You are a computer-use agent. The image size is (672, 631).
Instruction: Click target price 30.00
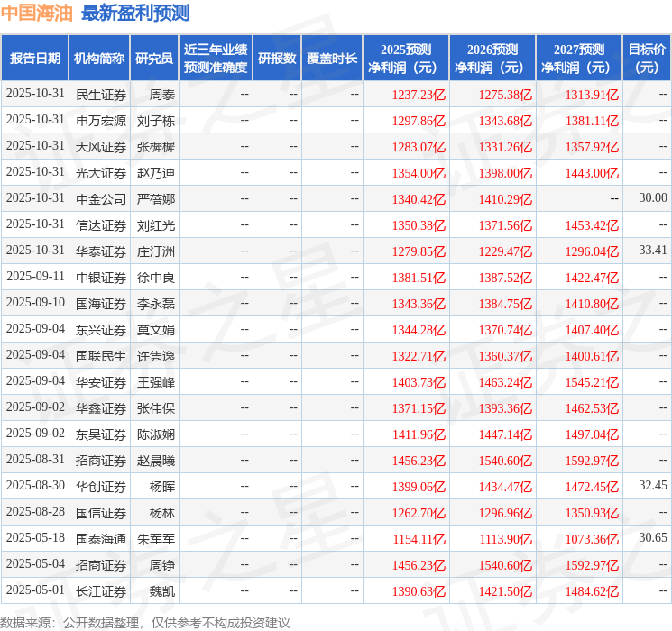pyautogui.click(x=653, y=197)
